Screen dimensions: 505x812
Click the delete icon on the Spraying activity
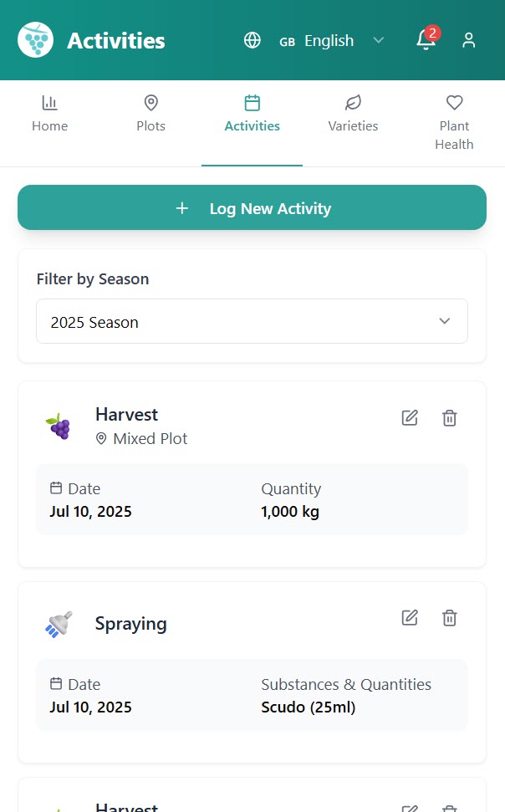tap(449, 617)
